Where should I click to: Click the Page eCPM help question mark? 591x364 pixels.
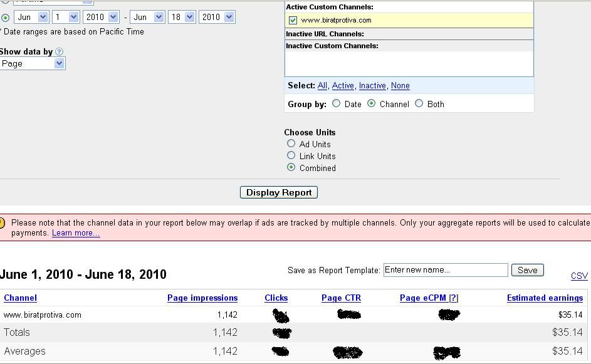(453, 298)
